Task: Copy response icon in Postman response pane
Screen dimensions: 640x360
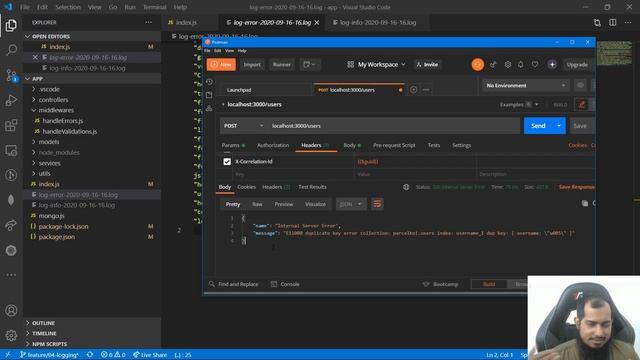Action: [584, 203]
